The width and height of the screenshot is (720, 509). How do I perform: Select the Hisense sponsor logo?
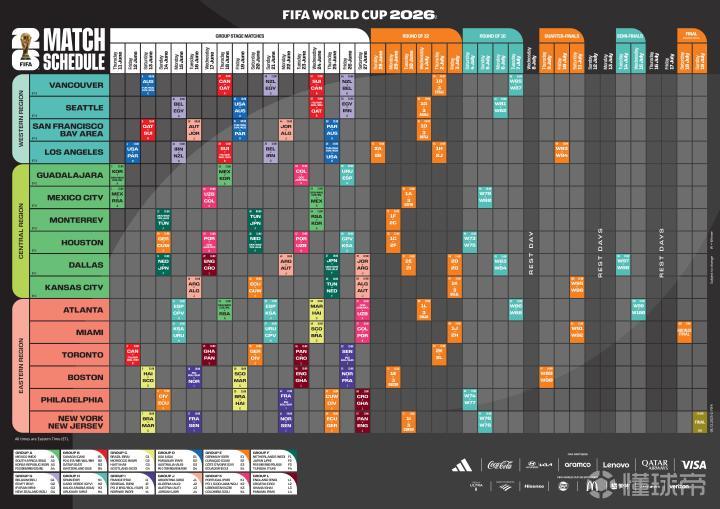point(535,485)
